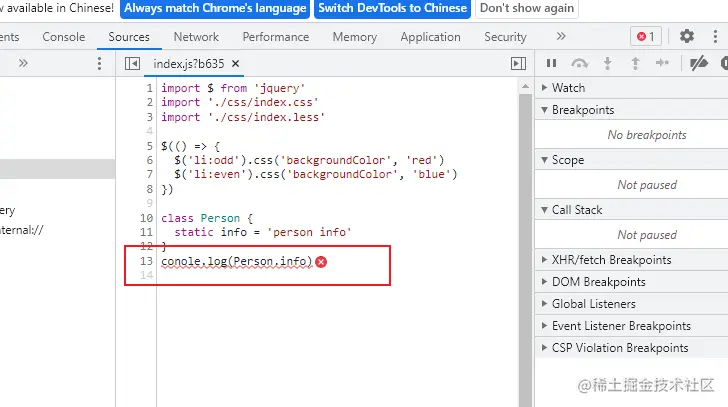728x407 pixels.
Task: Switch to the Memory tab
Action: [355, 37]
